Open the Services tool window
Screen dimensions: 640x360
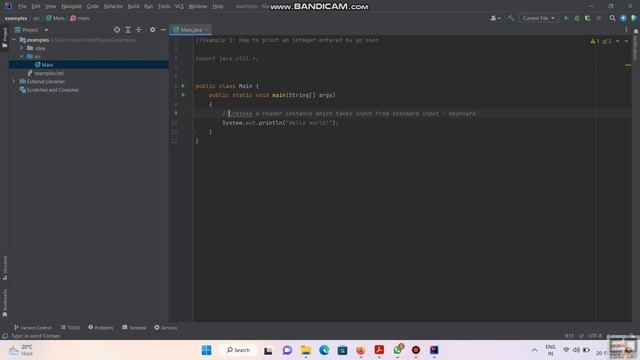tap(166, 327)
